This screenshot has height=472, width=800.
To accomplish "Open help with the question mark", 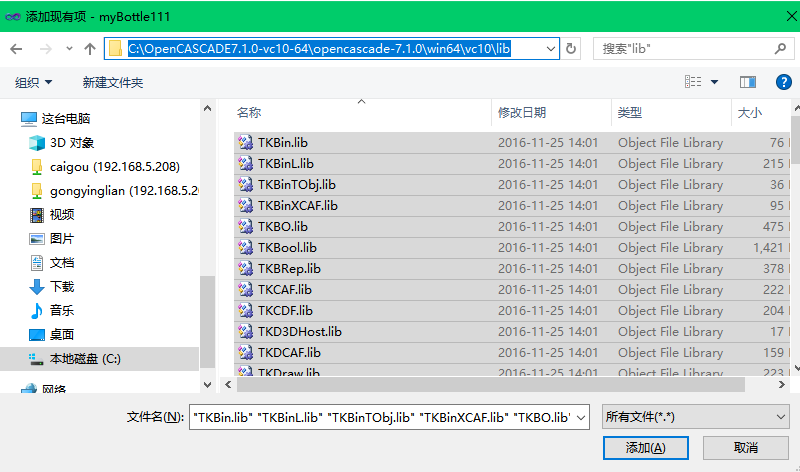I will [784, 82].
